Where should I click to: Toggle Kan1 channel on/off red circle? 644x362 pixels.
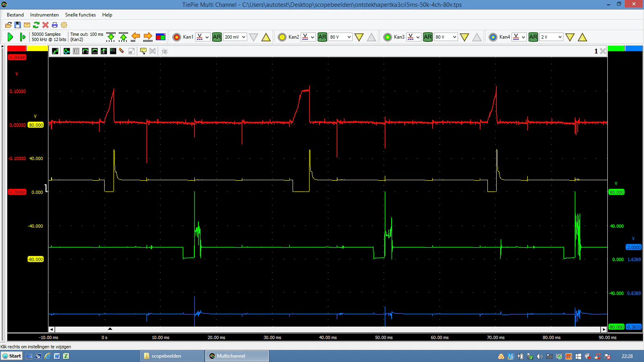tap(177, 37)
